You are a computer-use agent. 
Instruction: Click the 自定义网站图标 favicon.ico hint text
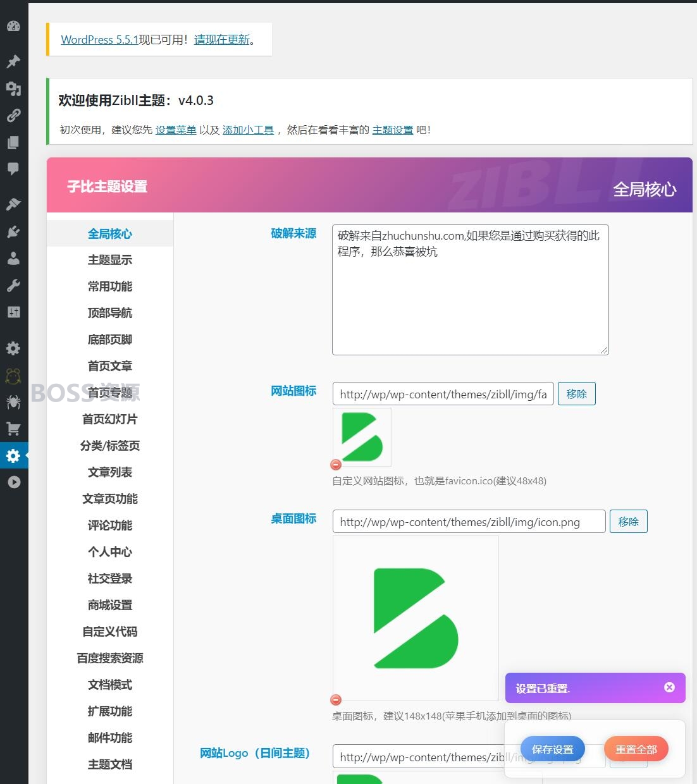pyautogui.click(x=440, y=481)
